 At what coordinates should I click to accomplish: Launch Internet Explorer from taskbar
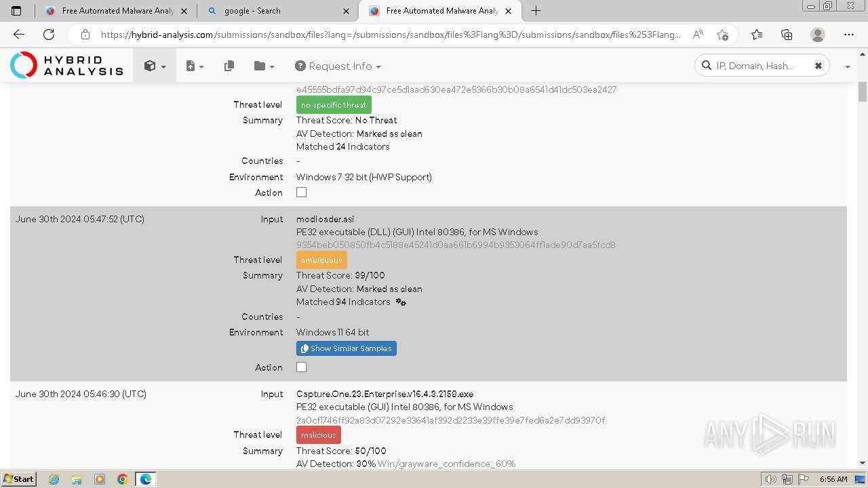(x=54, y=479)
